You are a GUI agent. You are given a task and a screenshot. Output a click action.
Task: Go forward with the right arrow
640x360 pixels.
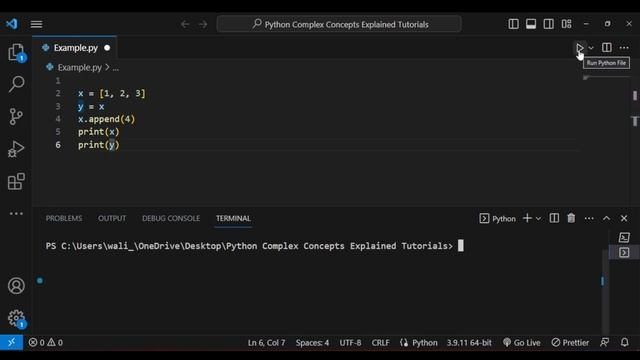click(203, 24)
